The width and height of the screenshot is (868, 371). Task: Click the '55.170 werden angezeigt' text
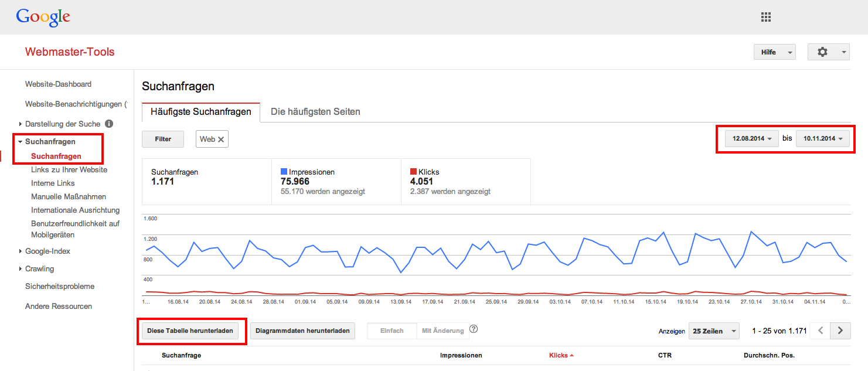click(x=323, y=192)
